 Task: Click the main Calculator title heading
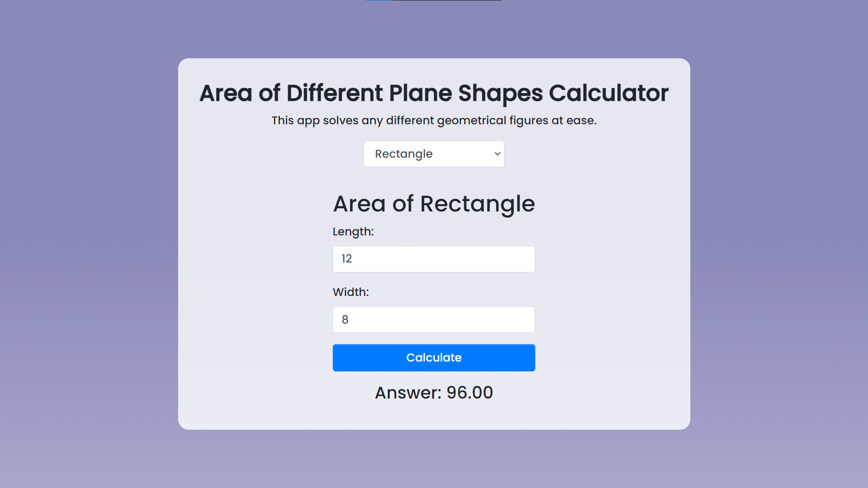click(x=434, y=93)
